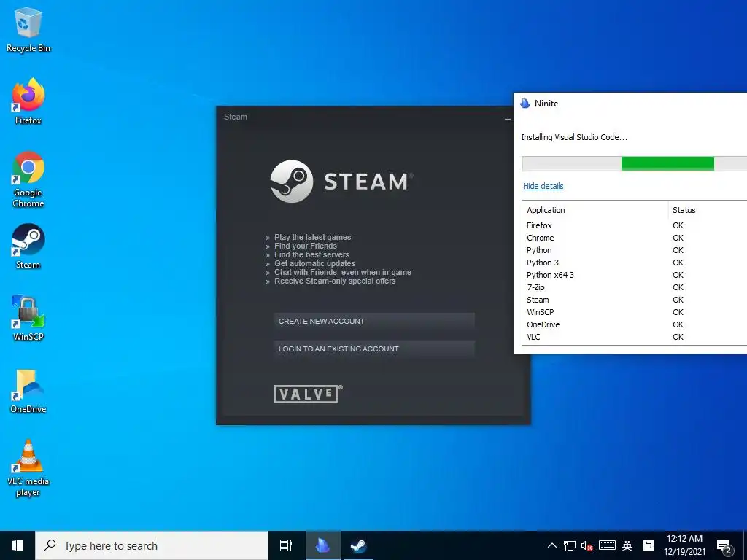Screen dimensions: 747x560
Task: Click Hide details link in Ninite
Action: [543, 186]
